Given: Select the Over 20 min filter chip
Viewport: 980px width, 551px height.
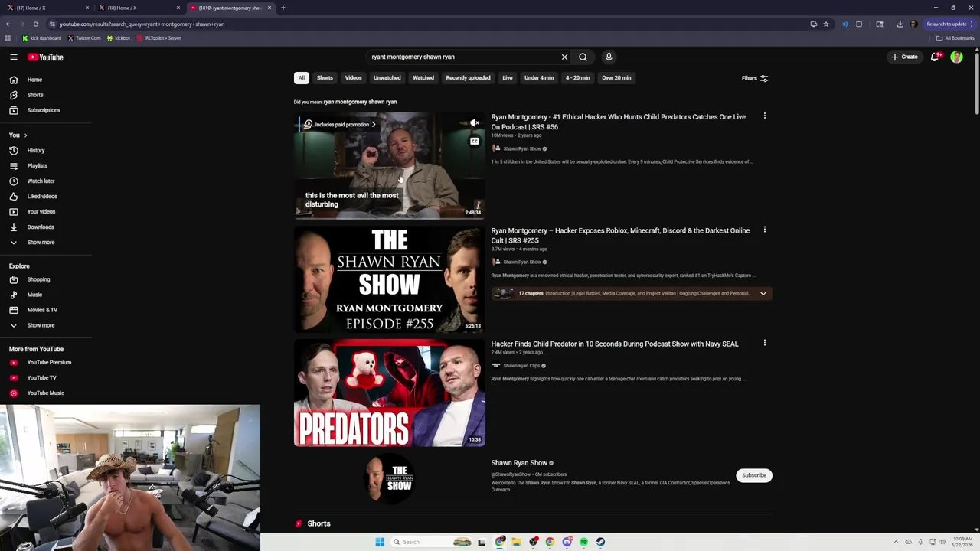Looking at the screenshot, I should (x=616, y=77).
